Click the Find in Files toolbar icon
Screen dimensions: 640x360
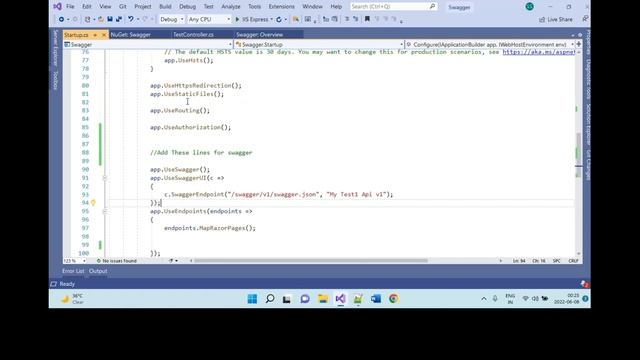point(296,19)
